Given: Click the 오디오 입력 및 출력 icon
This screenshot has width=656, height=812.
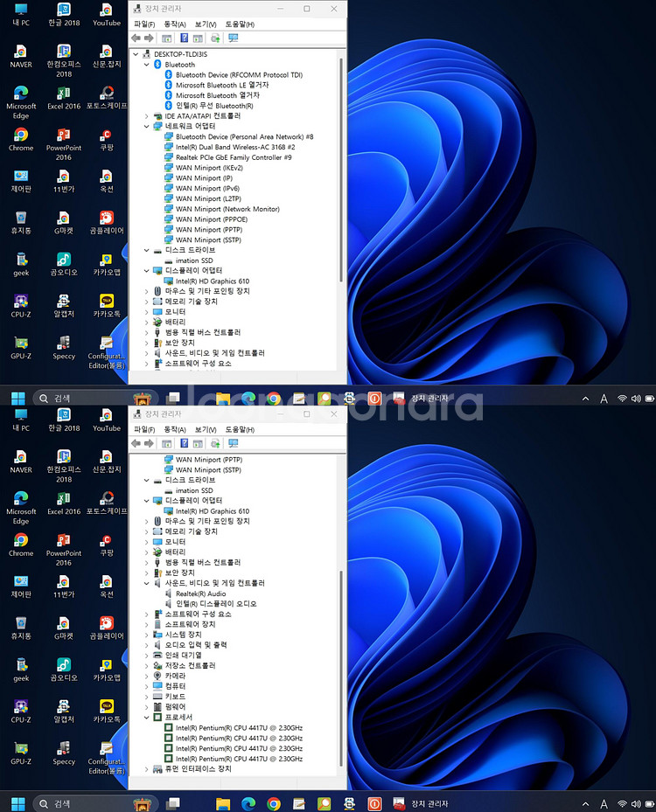Looking at the screenshot, I should pyautogui.click(x=157, y=645).
